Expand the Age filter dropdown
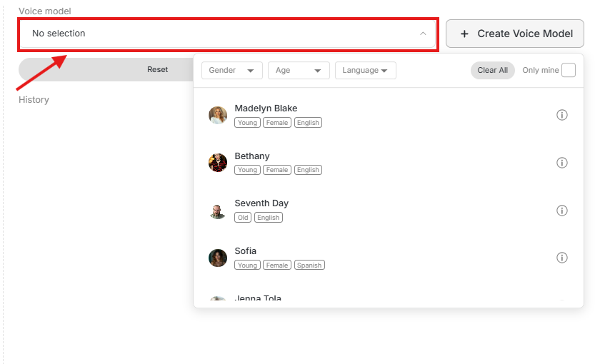Screen dimensions: 595x364 point(298,70)
